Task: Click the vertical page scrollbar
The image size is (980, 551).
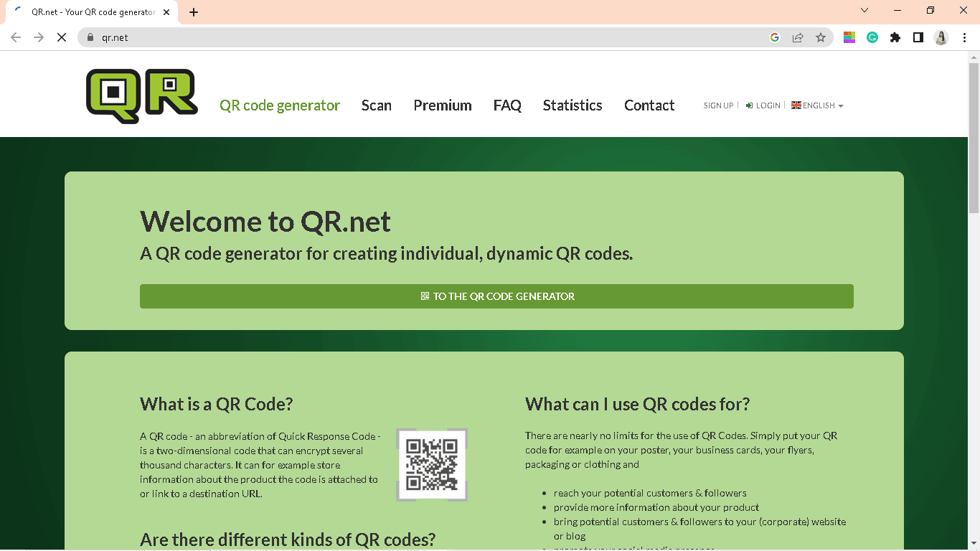Action: tap(974, 138)
